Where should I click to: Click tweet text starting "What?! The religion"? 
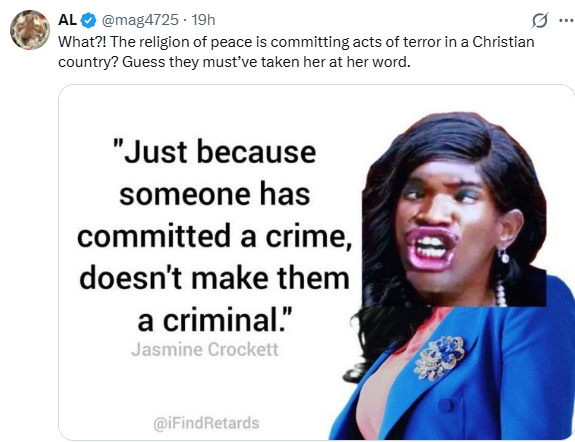point(296,42)
